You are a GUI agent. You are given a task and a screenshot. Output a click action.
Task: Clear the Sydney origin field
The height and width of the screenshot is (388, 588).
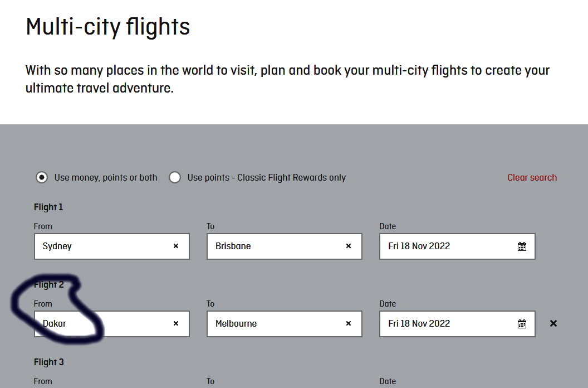(176, 246)
